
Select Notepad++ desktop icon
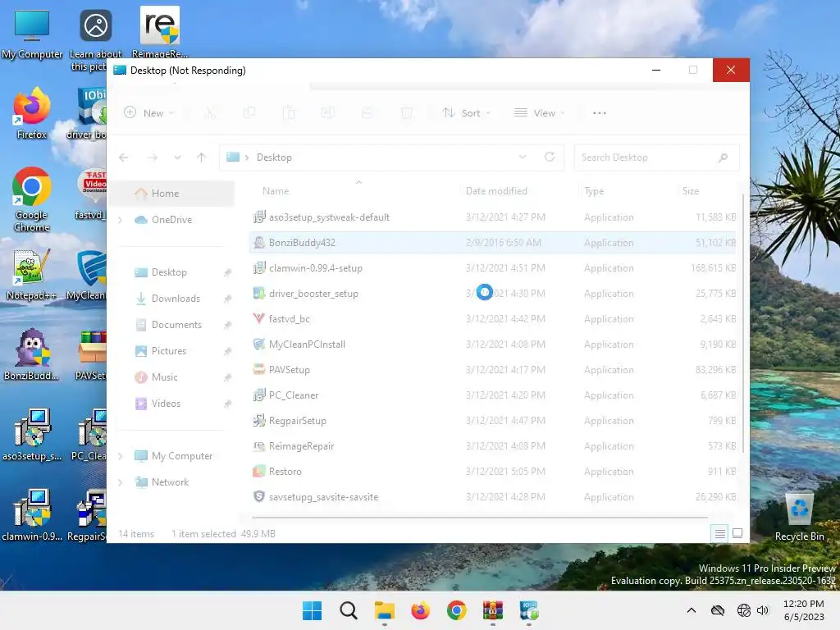(x=30, y=274)
